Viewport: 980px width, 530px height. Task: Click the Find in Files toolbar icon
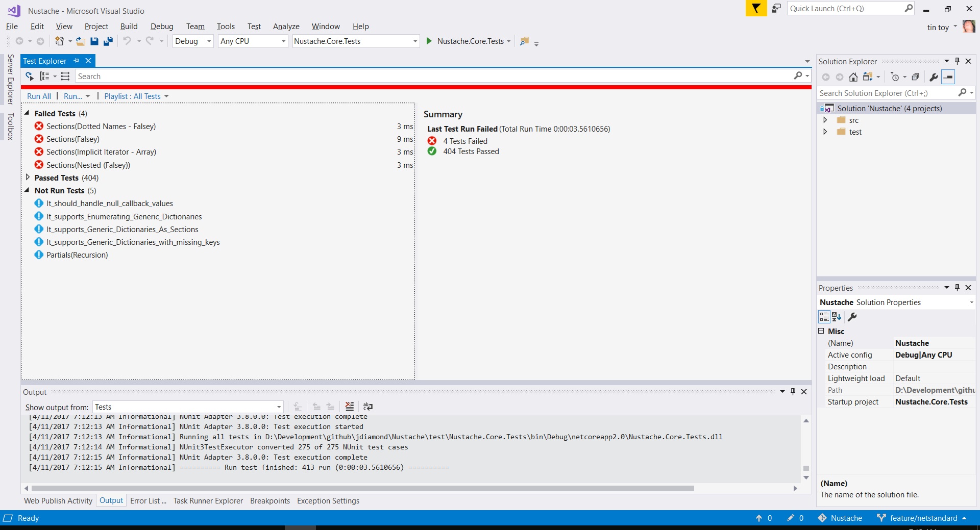tap(524, 41)
